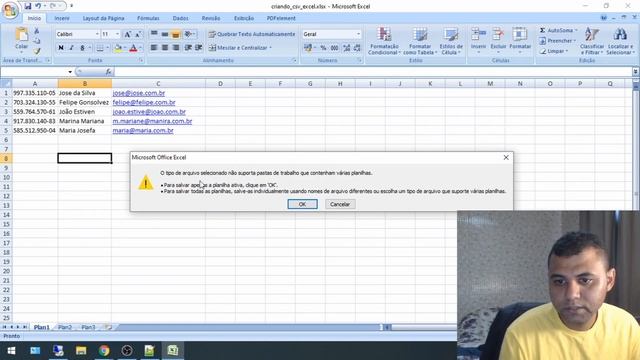Toggle underline S formatting

pos(82,48)
